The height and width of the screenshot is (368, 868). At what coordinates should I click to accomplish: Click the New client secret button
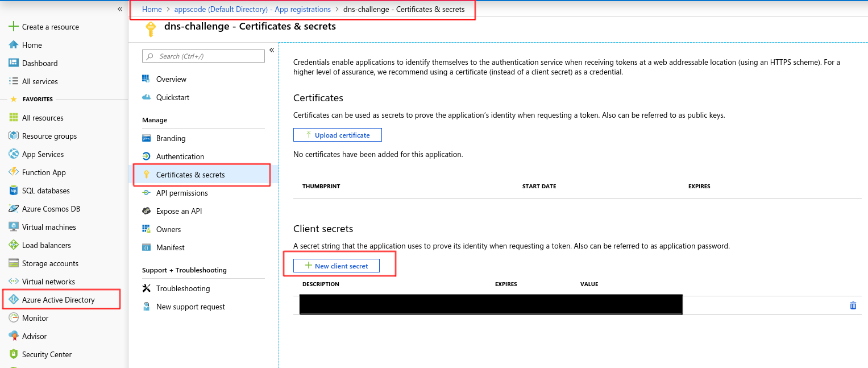(x=337, y=266)
